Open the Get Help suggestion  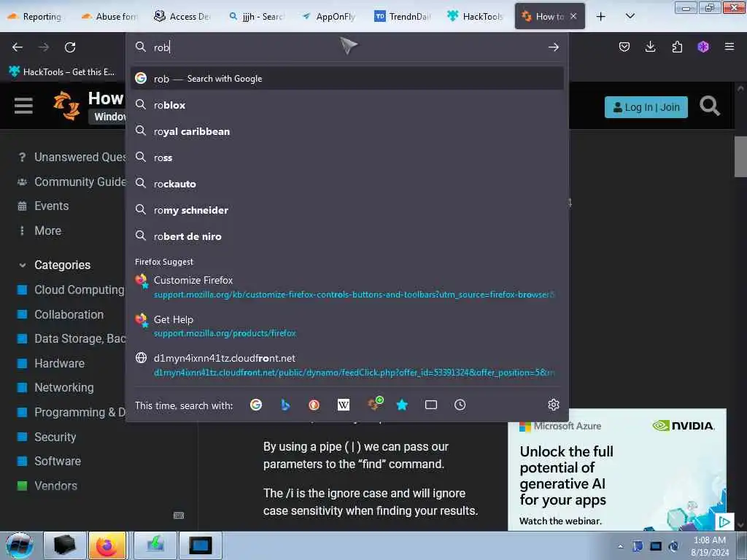[347, 326]
